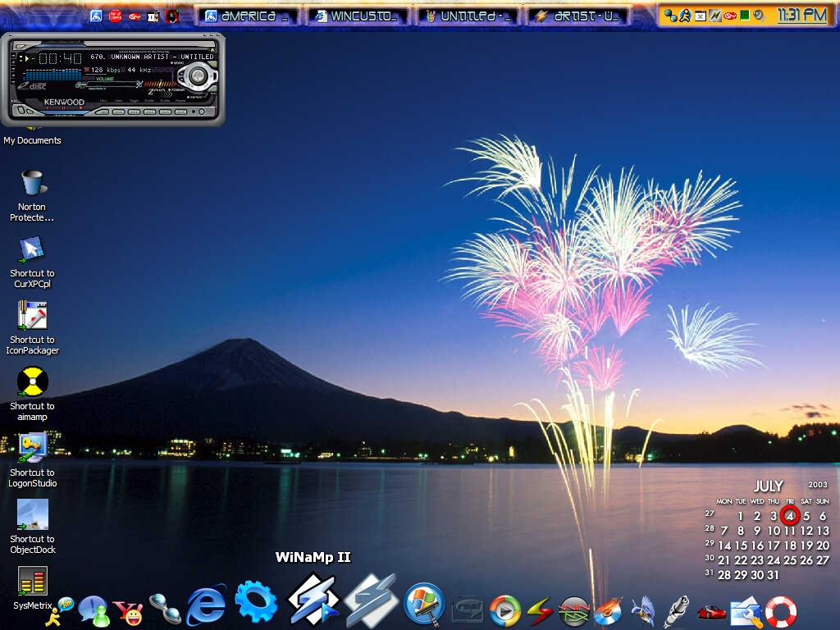Click the pause button under Kenwood logo

pos(64,108)
